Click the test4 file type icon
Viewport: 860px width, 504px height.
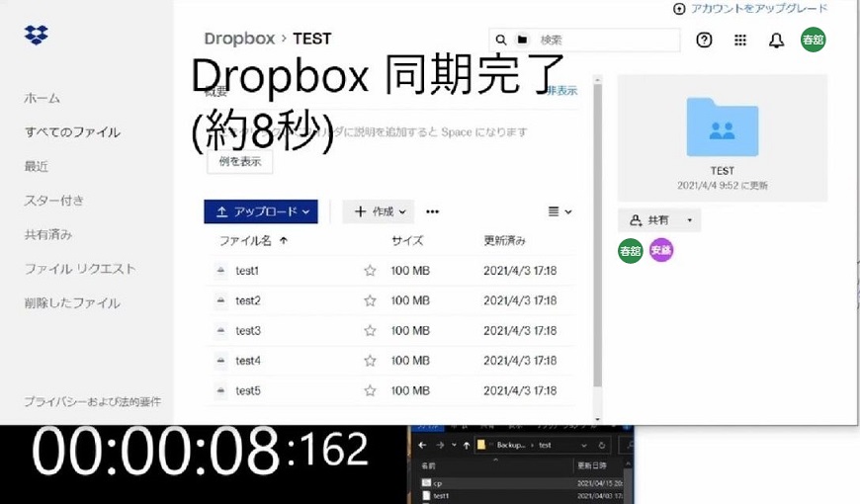220,361
